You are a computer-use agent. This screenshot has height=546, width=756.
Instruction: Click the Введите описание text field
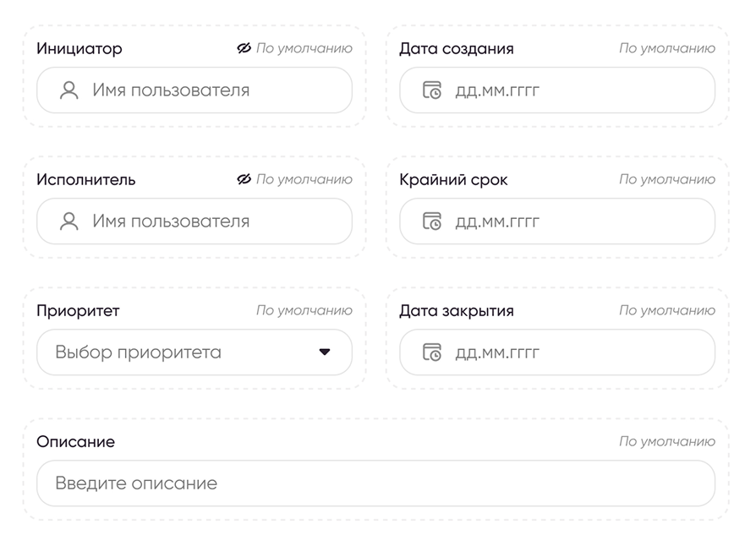point(375,483)
